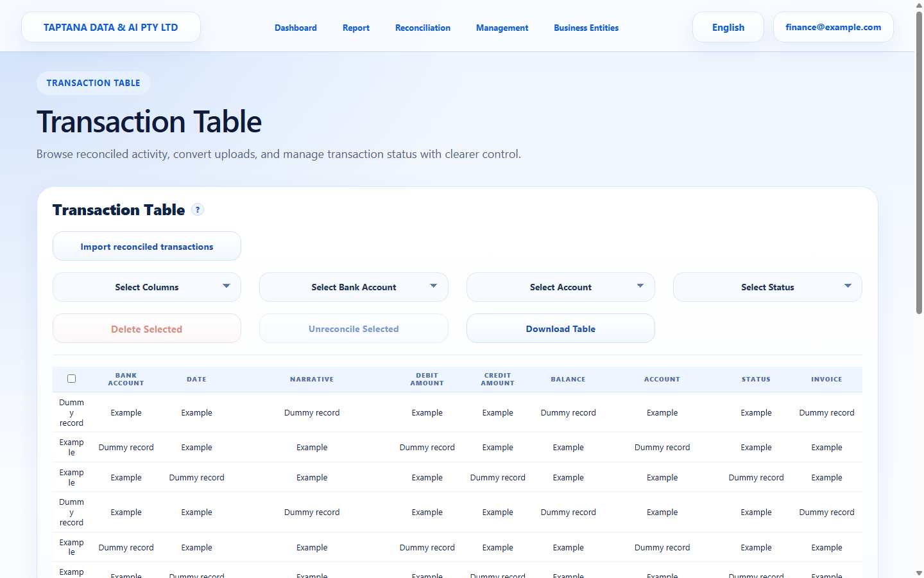
Task: Click Import reconciled transactions button
Action: pyautogui.click(x=147, y=246)
